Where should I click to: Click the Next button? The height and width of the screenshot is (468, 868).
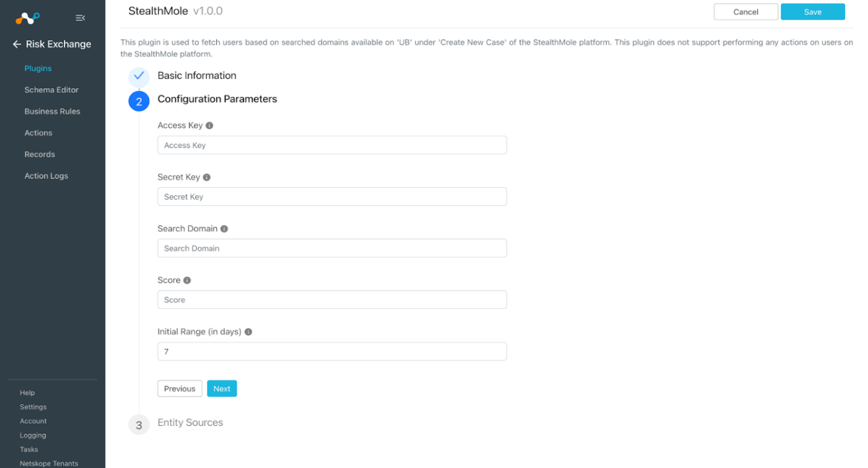222,389
